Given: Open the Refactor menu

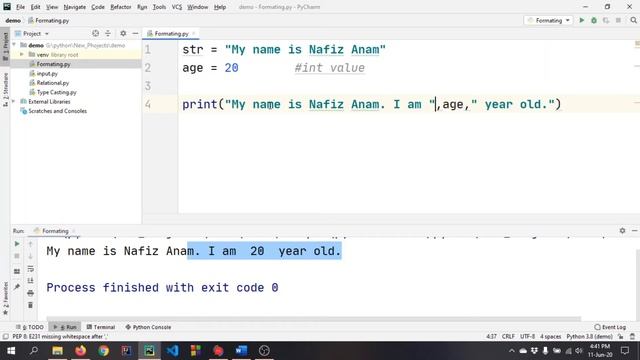Looking at the screenshot, I should point(121,7).
